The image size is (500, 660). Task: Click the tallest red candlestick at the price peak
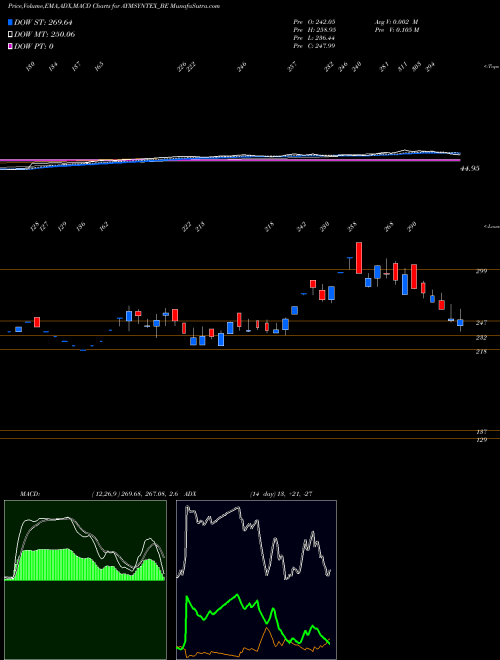click(x=359, y=258)
